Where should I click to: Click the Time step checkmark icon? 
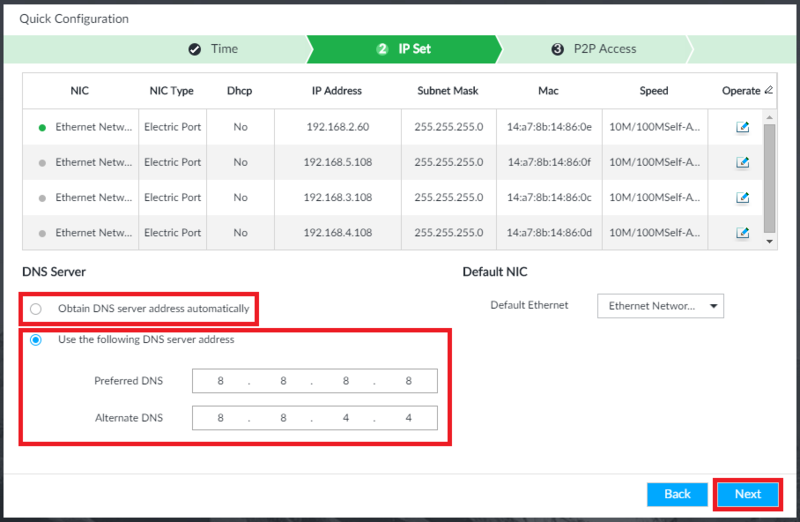coord(194,49)
